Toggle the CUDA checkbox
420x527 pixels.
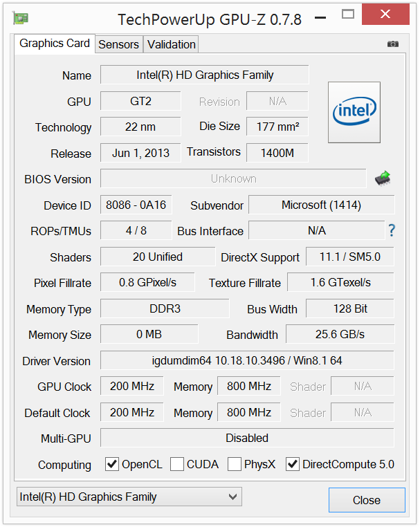pyautogui.click(x=177, y=464)
